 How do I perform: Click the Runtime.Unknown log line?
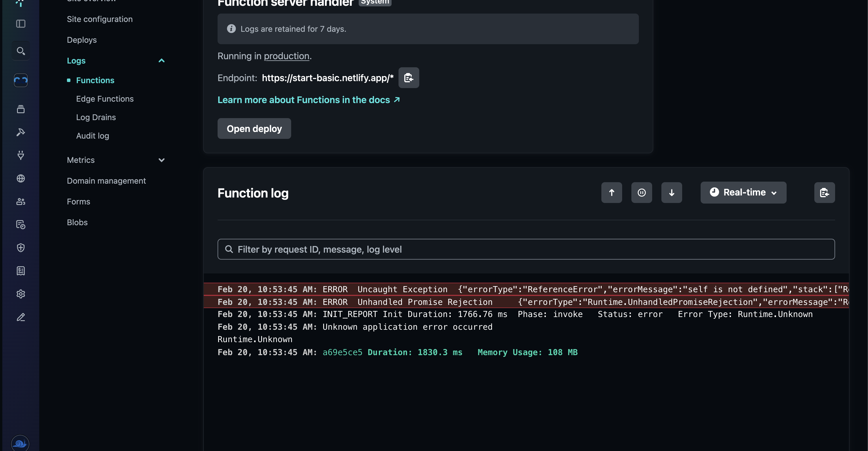(255, 340)
